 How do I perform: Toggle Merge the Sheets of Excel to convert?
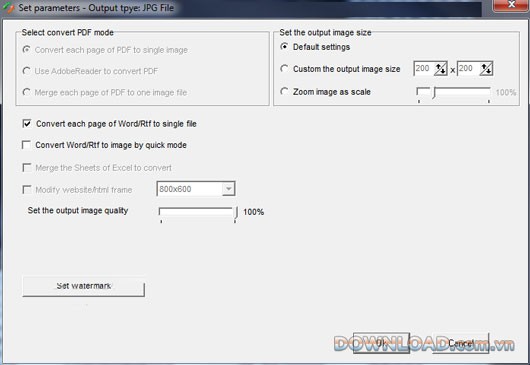[27, 167]
